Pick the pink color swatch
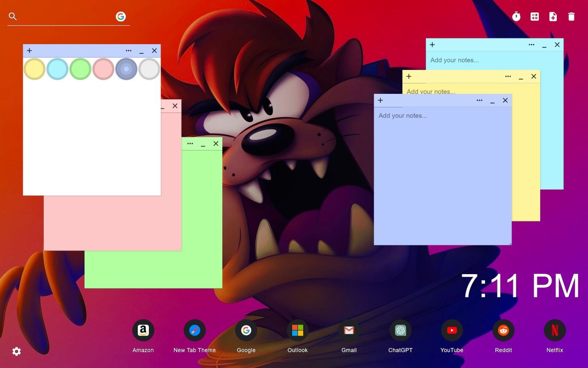The height and width of the screenshot is (368, 588). tap(103, 69)
